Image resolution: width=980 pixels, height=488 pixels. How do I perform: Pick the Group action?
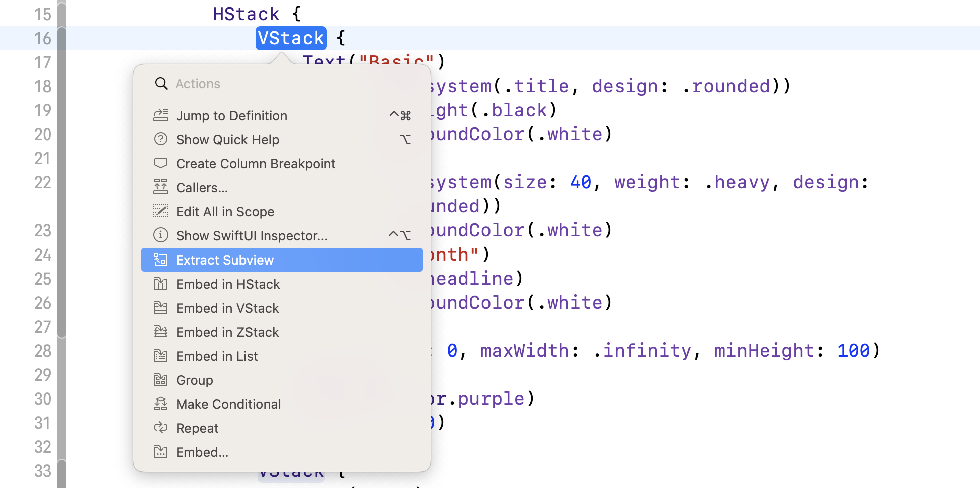point(194,380)
